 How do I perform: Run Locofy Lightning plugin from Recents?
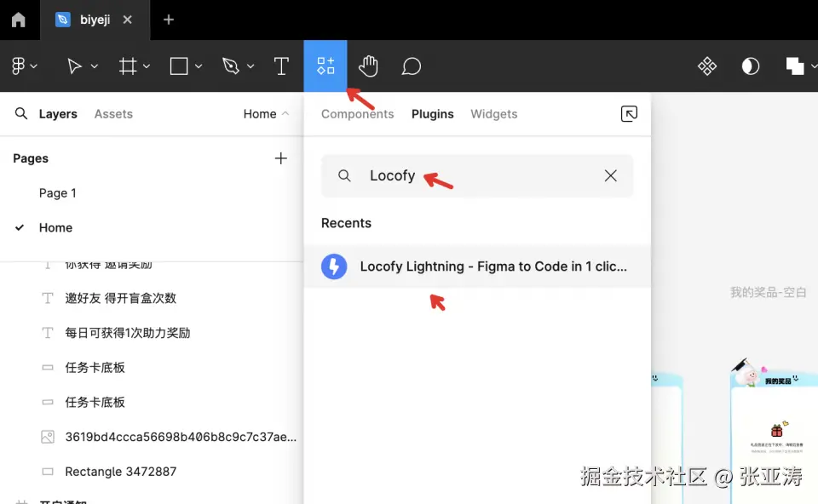point(477,266)
